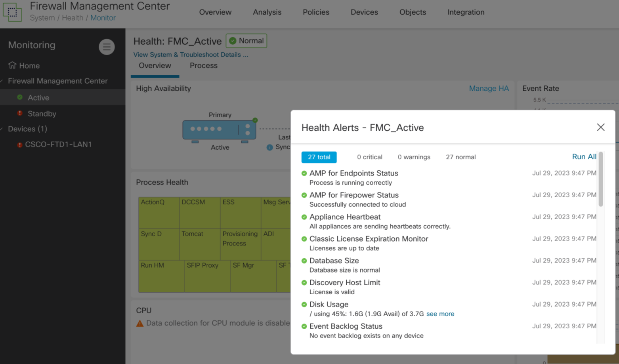Open the see more link under Disk Usage
The width and height of the screenshot is (619, 364).
pos(440,314)
